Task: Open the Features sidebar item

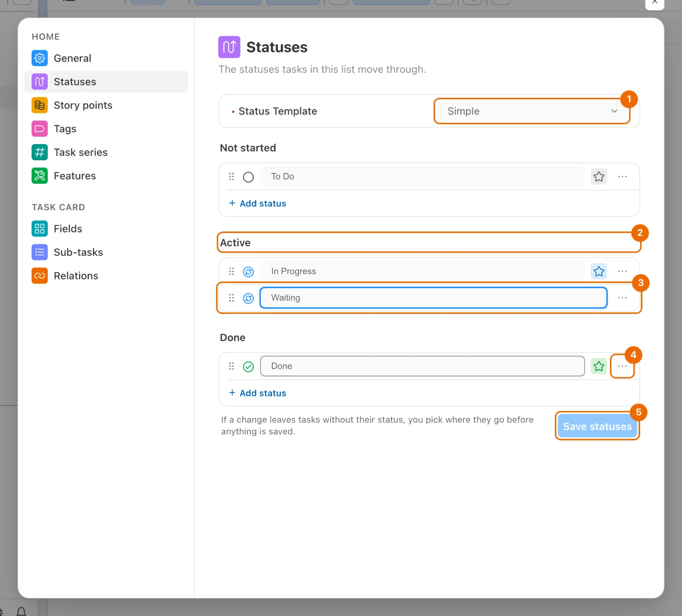Action: [x=106, y=176]
